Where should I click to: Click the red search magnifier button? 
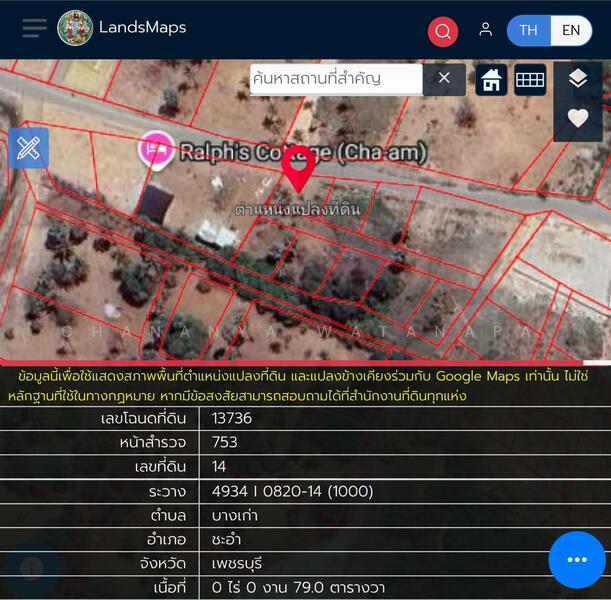pyautogui.click(x=443, y=31)
